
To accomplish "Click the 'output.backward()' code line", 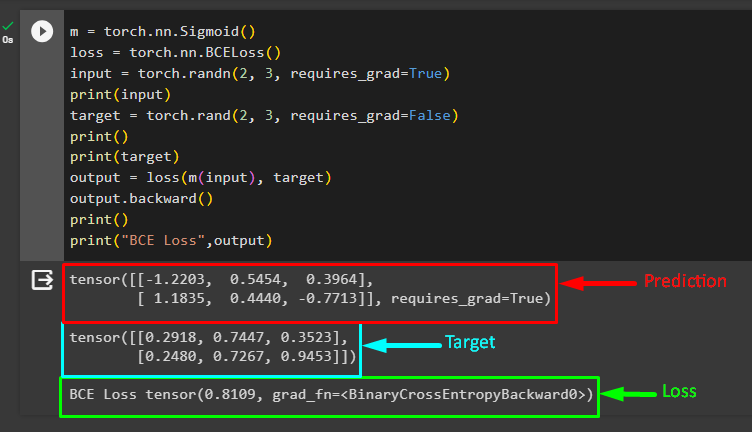I will point(141,198).
